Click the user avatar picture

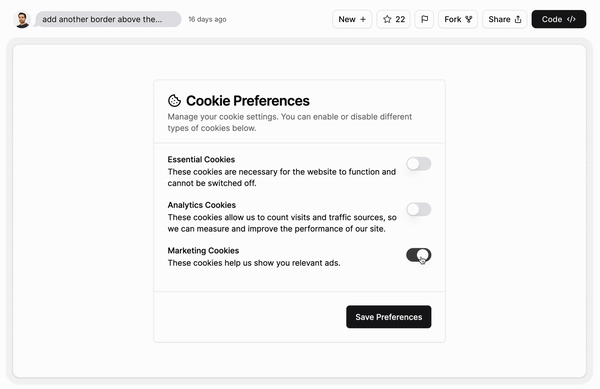22,19
